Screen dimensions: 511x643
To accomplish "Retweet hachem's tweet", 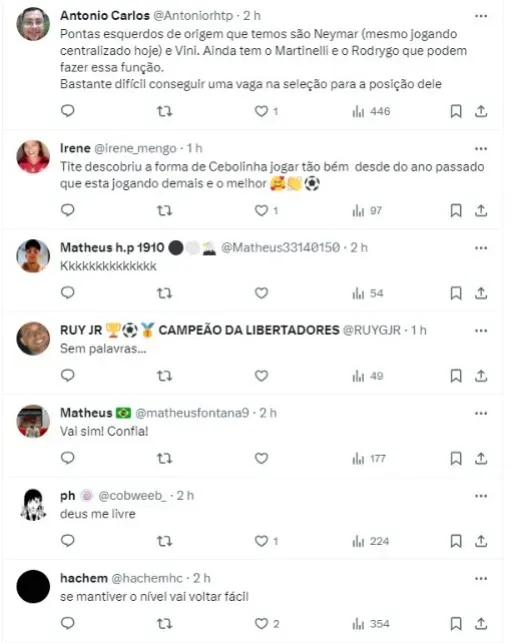I will pos(164,624).
